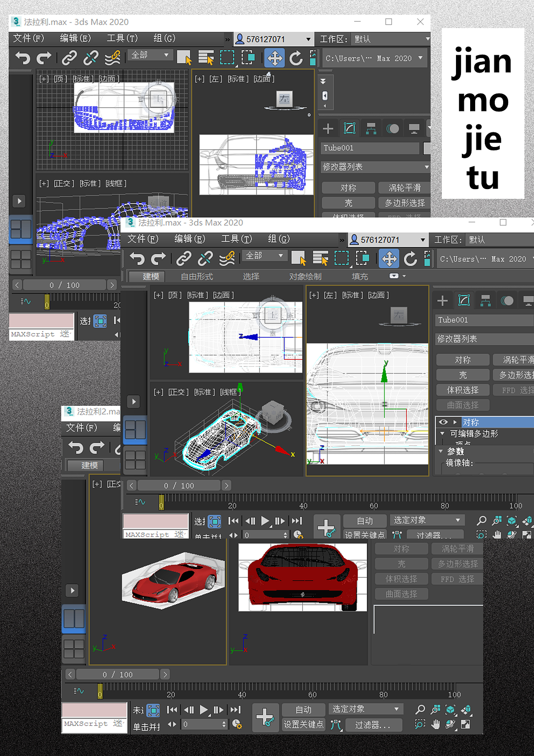Click Undo in the middle 3ds Max window
This screenshot has width=534, height=756.
137,259
